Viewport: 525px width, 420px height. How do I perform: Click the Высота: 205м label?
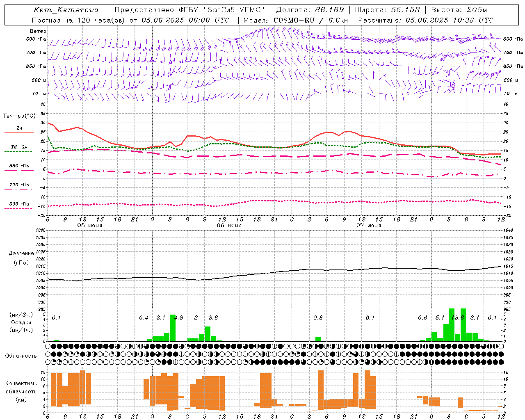(459, 10)
